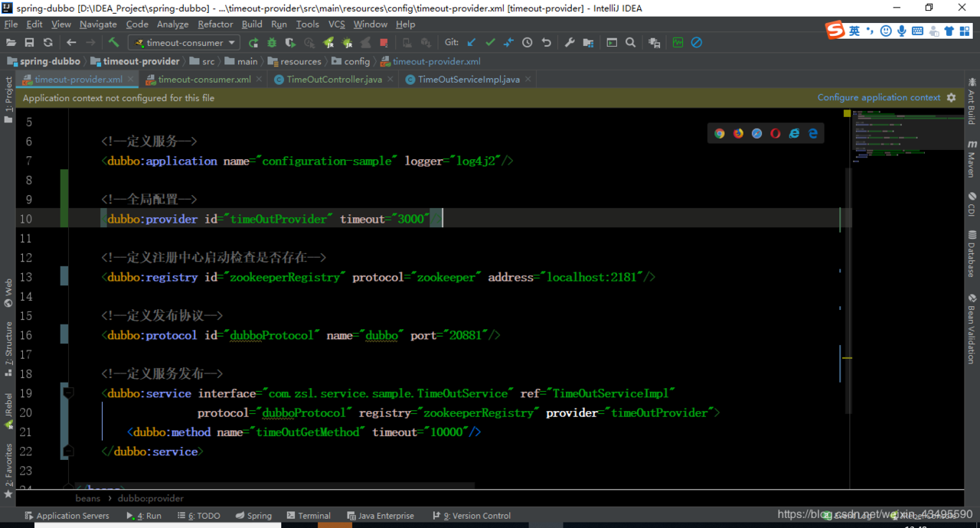Click the Git compare with branch icon
The width and height of the screenshot is (980, 528).
pyautogui.click(x=508, y=43)
